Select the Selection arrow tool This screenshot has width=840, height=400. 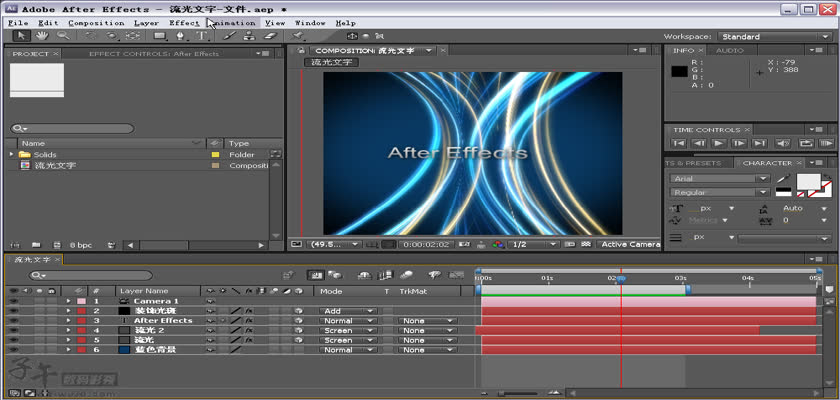coord(21,36)
